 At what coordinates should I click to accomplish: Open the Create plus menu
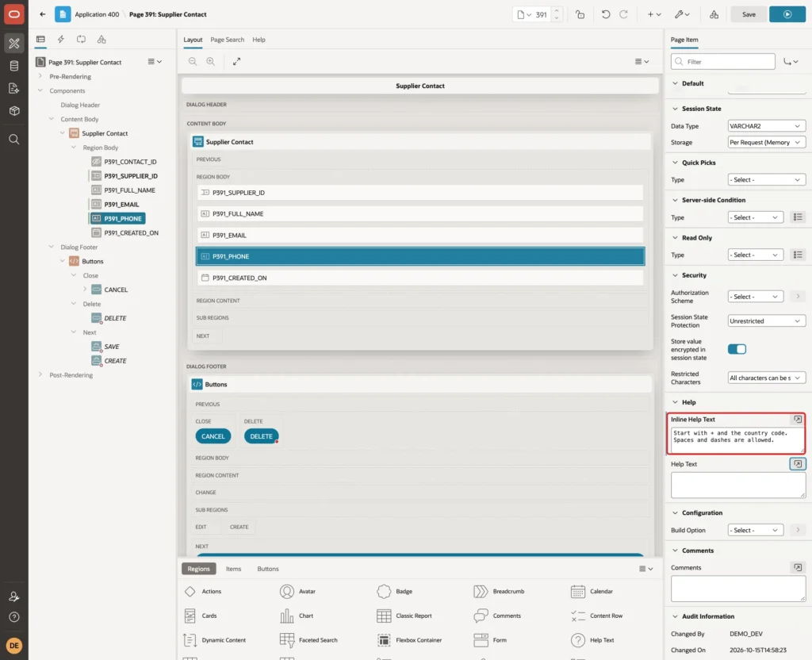654,14
